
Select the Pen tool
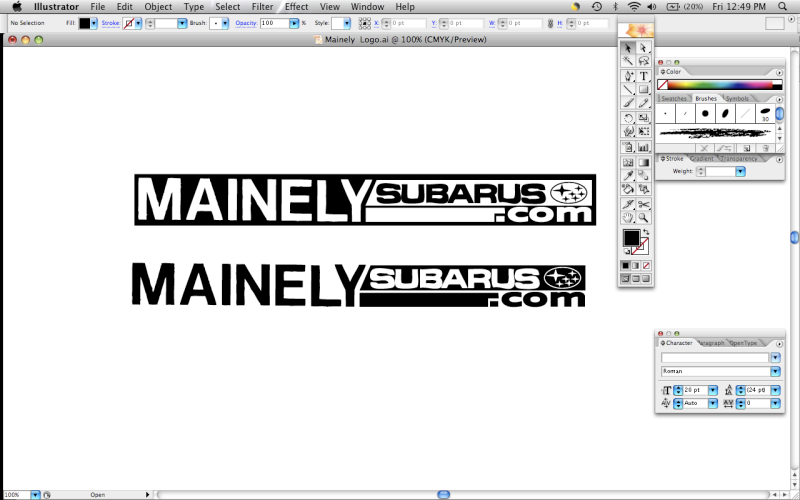pos(628,76)
